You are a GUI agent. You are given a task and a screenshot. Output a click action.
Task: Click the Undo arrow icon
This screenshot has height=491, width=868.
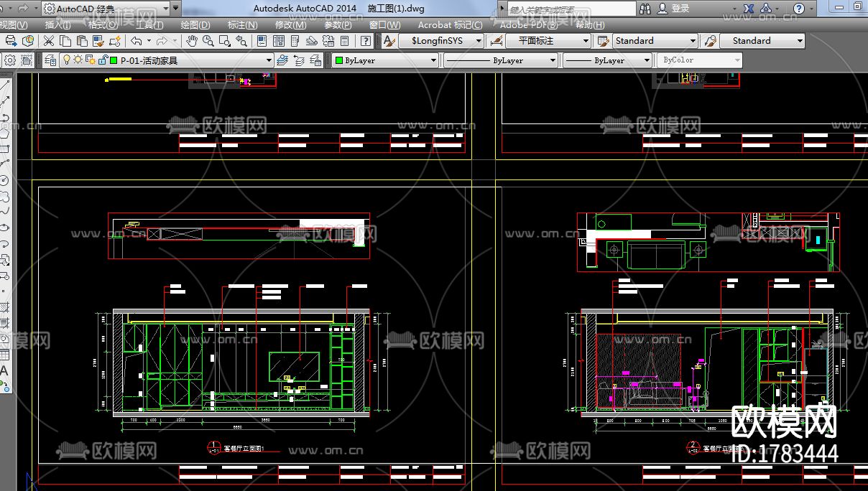pos(136,41)
